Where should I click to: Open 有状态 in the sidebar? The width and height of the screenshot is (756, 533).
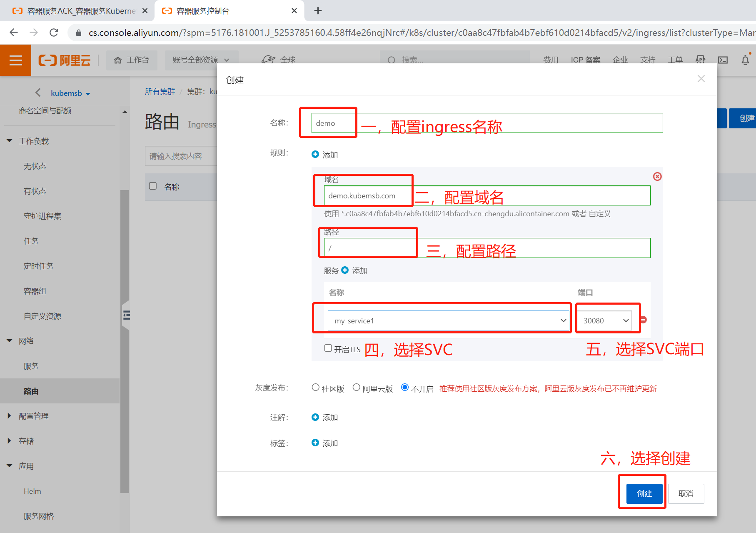[35, 191]
